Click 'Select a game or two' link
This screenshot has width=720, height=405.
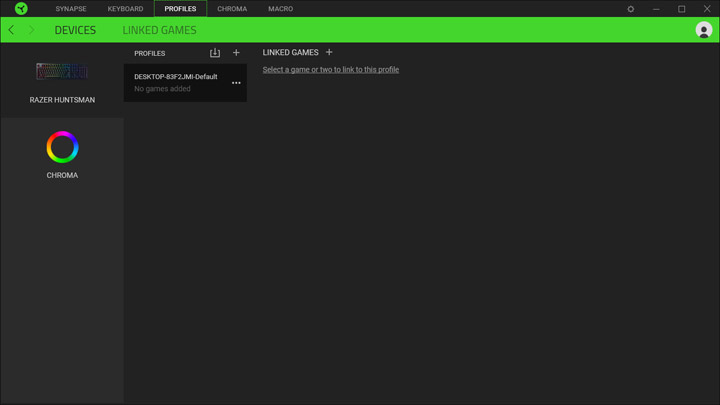[331, 70]
